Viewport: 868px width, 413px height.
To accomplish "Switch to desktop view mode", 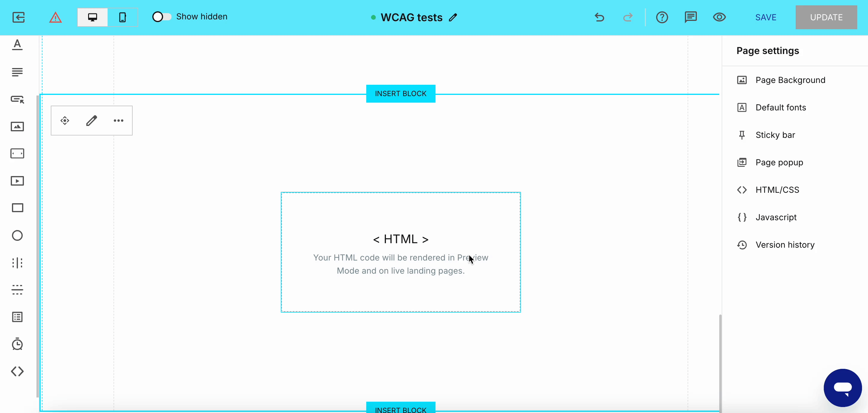I will [x=93, y=17].
